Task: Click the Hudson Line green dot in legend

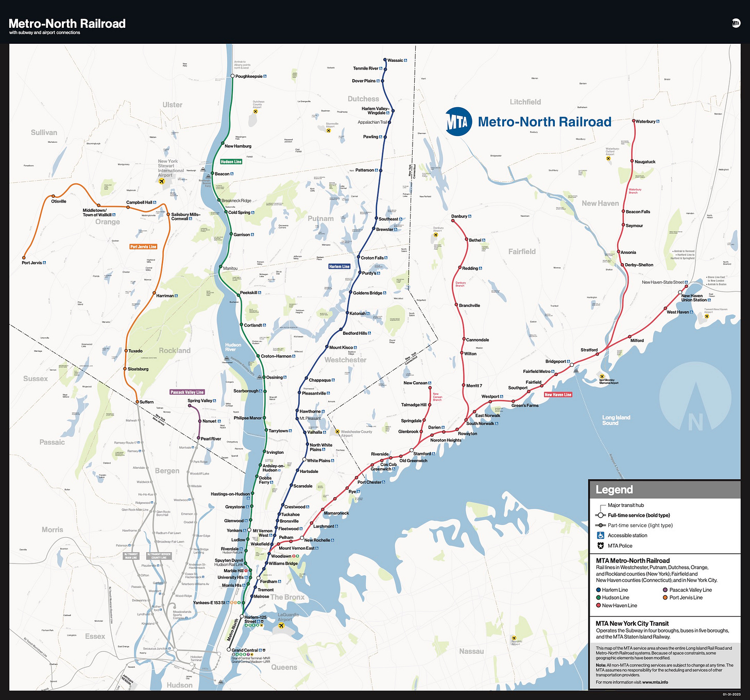Action: click(599, 597)
